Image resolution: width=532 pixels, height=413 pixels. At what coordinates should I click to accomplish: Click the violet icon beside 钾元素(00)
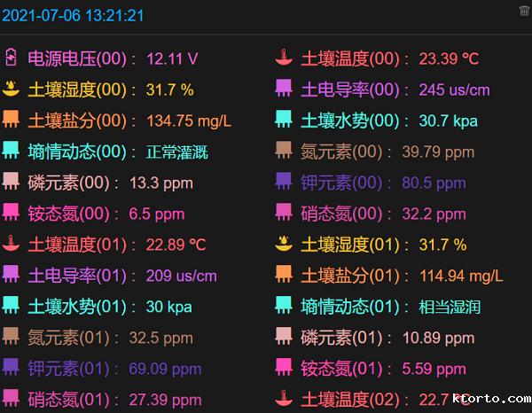[x=283, y=182]
